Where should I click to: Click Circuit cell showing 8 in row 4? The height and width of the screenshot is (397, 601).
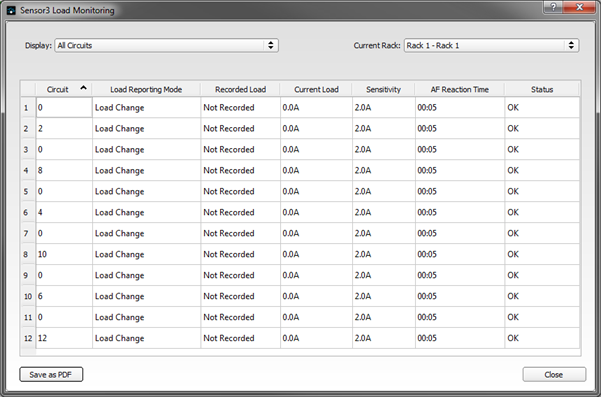coord(64,171)
